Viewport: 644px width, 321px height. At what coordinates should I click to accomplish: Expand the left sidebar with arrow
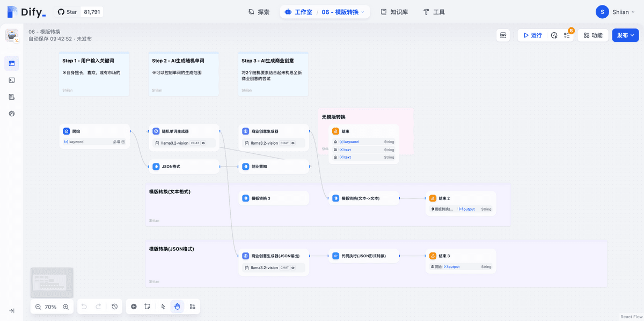click(12, 310)
